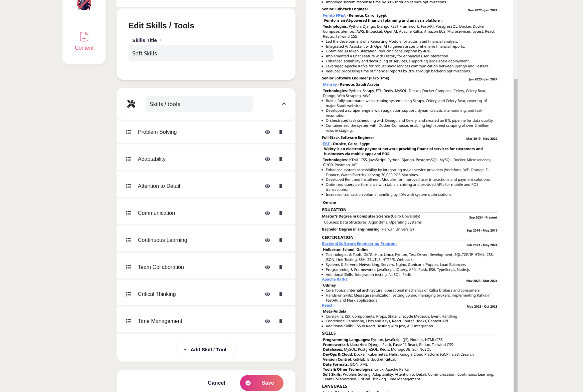583x392 pixels.
Task: Delete the Adaptability skill with trash icon
Action: tap(281, 159)
